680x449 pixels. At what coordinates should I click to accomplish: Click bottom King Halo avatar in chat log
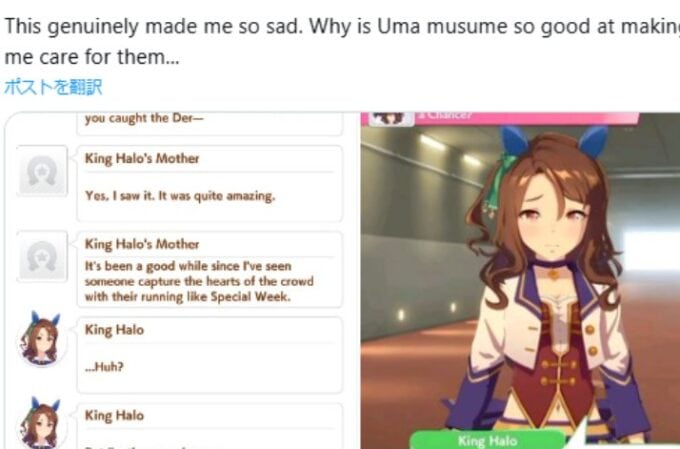click(x=40, y=423)
